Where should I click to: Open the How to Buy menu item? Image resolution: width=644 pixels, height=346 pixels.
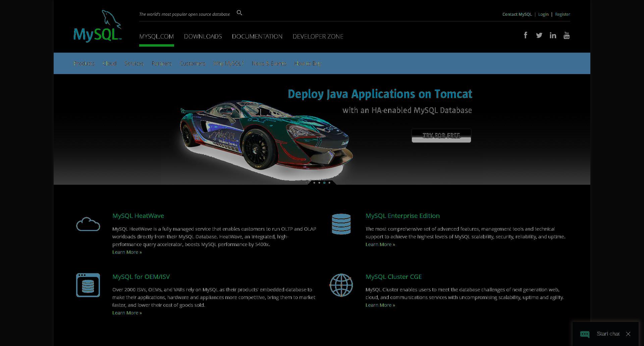pyautogui.click(x=308, y=63)
